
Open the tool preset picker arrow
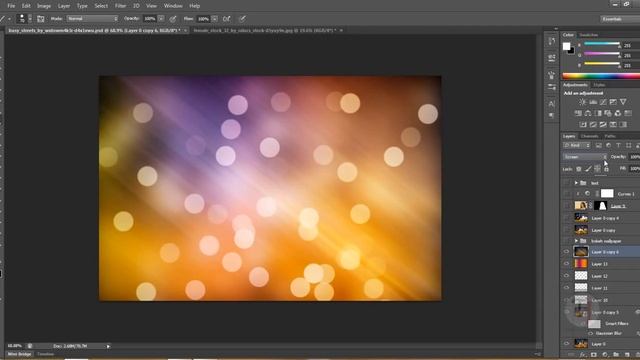pos(9,19)
